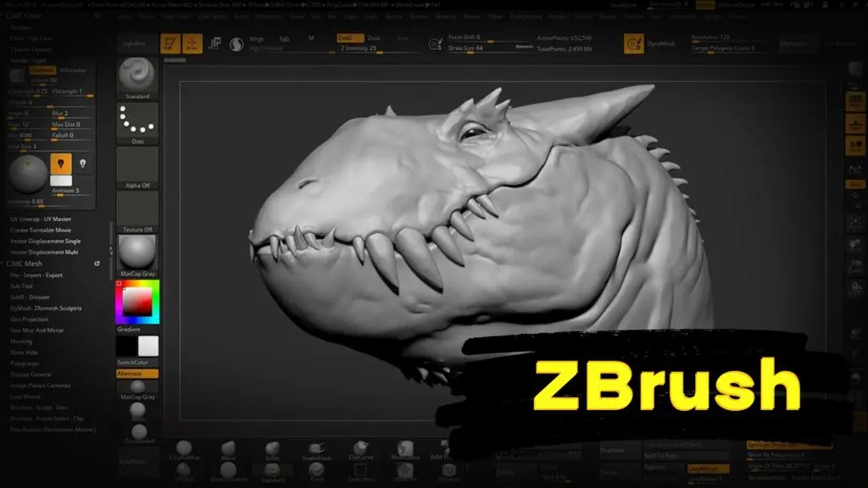This screenshot has height=488, width=868.
Task: Click the QuickSave button
Action: [x=623, y=5]
